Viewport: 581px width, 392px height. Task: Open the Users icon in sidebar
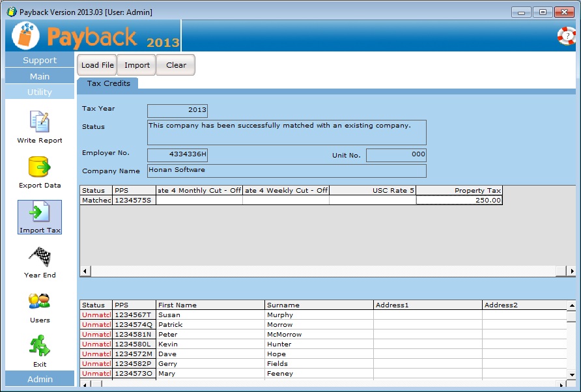40,301
